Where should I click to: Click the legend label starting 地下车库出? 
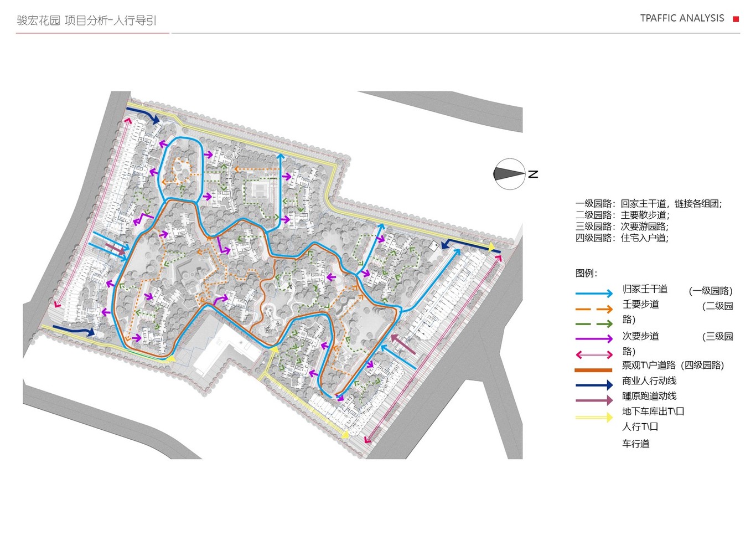(x=653, y=411)
